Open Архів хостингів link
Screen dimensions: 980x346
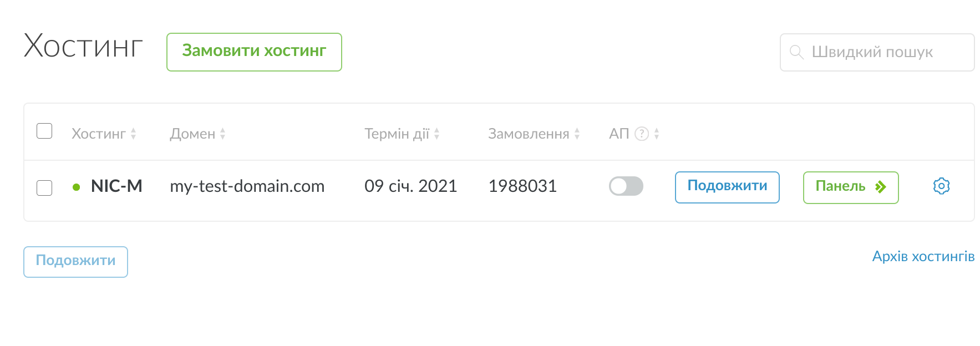pyautogui.click(x=923, y=257)
